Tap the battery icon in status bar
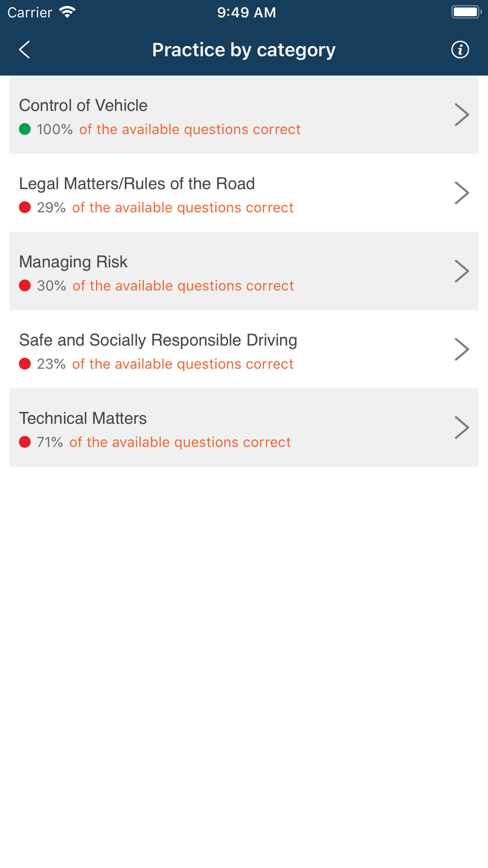Image resolution: width=488 pixels, height=868 pixels. point(466,12)
